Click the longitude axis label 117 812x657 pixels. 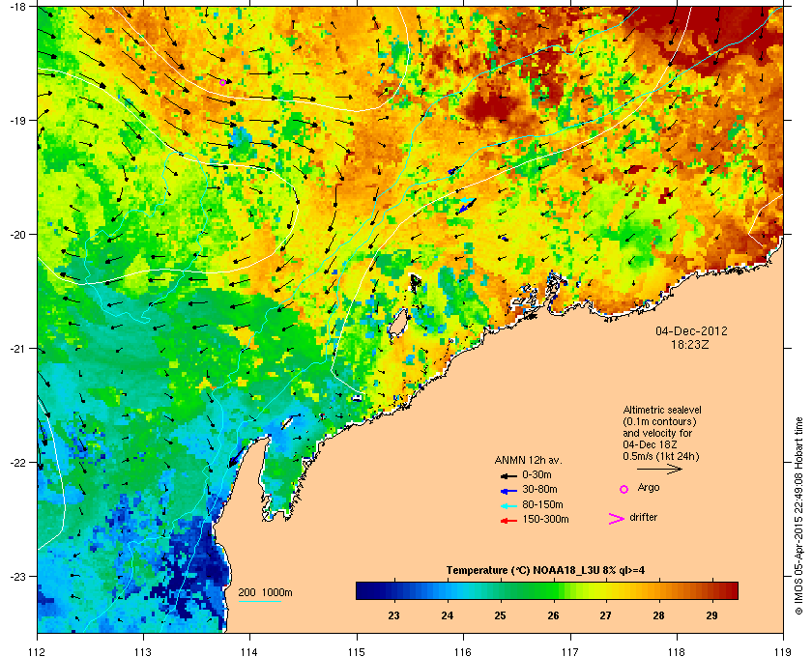569,651
